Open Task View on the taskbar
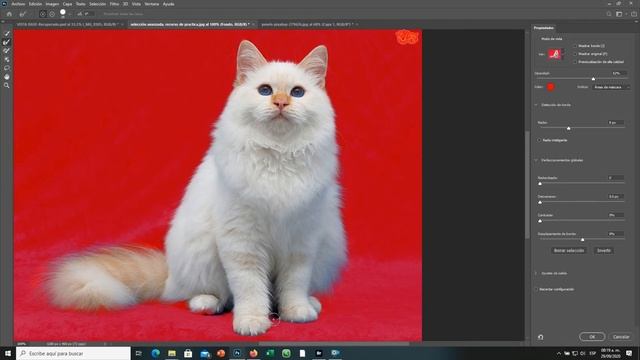The image size is (640, 360). [139, 353]
